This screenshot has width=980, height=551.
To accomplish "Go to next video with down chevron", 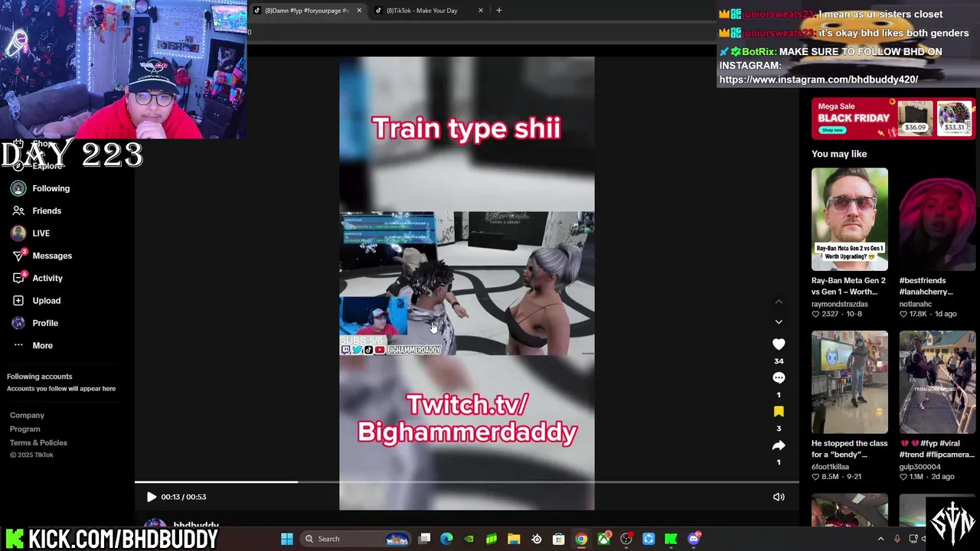I will click(x=779, y=322).
